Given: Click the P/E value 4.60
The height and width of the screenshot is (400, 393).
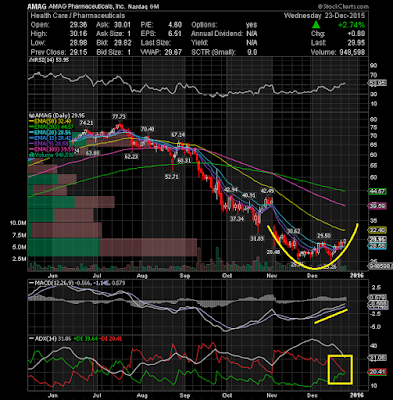Looking at the screenshot, I should click(x=175, y=25).
